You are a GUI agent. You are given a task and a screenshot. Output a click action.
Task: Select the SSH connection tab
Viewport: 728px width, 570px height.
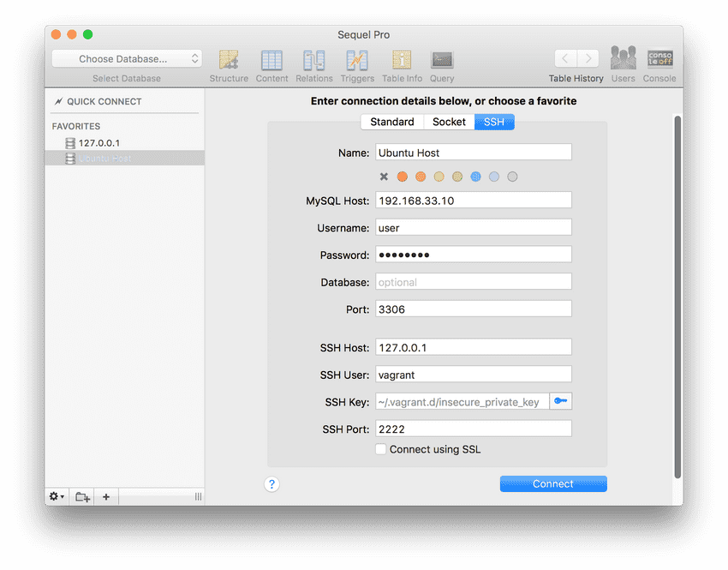(x=494, y=122)
